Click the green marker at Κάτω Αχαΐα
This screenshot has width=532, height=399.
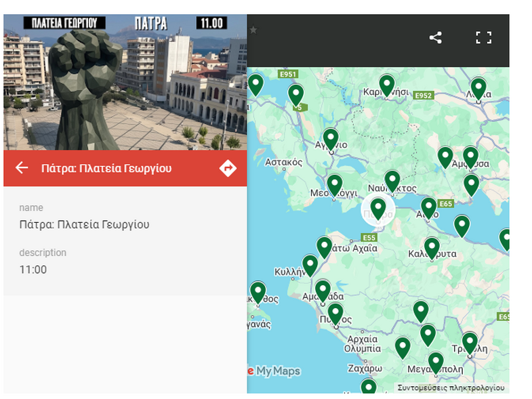click(325, 247)
